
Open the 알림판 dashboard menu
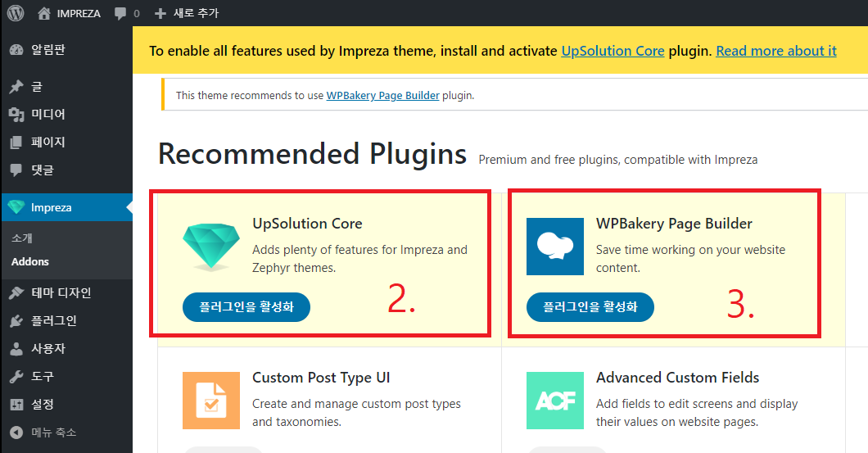coord(47,50)
